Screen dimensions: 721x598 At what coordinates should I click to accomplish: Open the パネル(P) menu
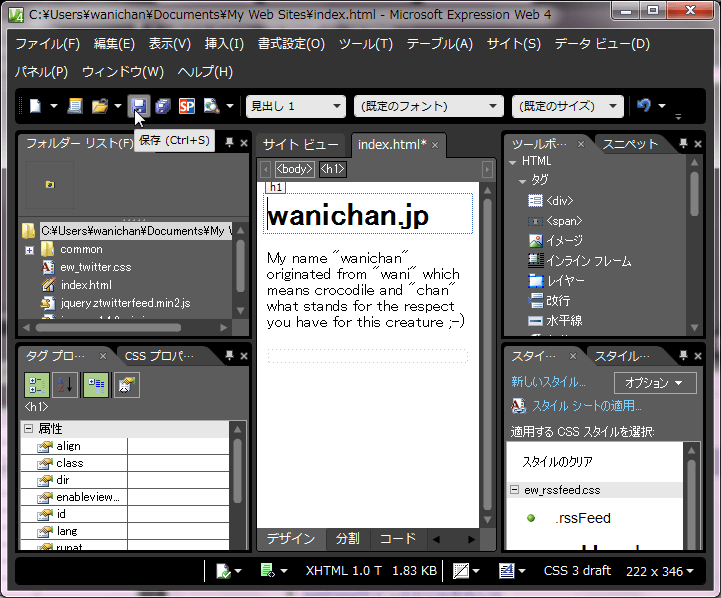[x=41, y=72]
